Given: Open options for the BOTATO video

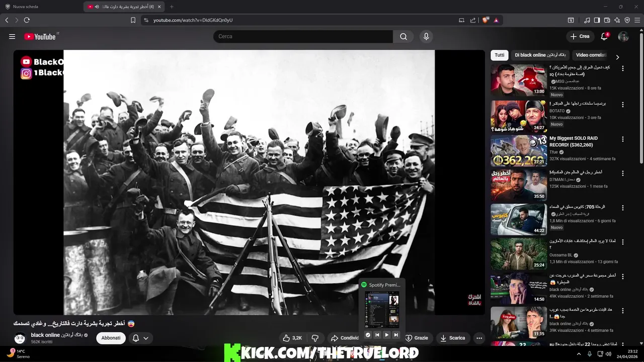Looking at the screenshot, I should [x=623, y=105].
